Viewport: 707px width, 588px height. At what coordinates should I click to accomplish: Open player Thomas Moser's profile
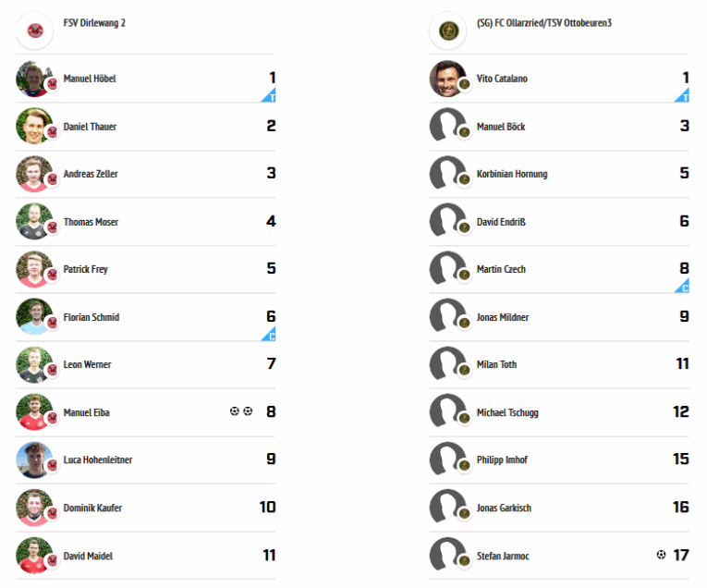pyautogui.click(x=91, y=222)
